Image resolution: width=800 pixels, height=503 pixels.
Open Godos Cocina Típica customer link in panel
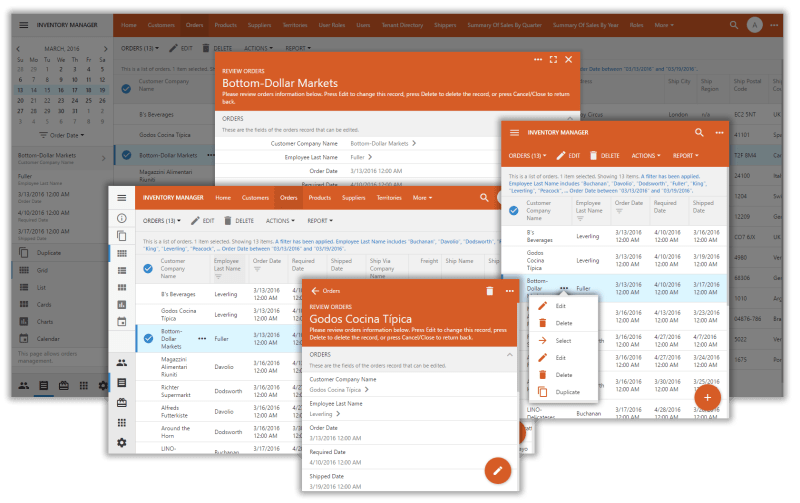(x=339, y=390)
